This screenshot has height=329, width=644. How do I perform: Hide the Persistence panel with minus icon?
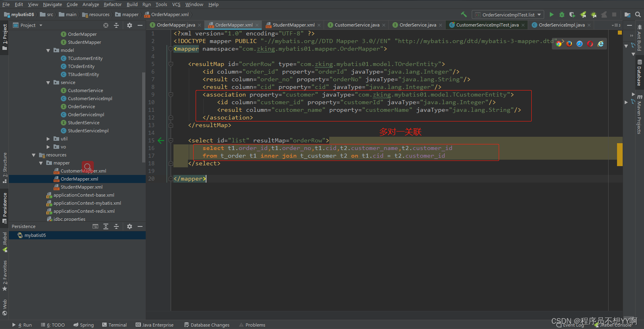[140, 226]
